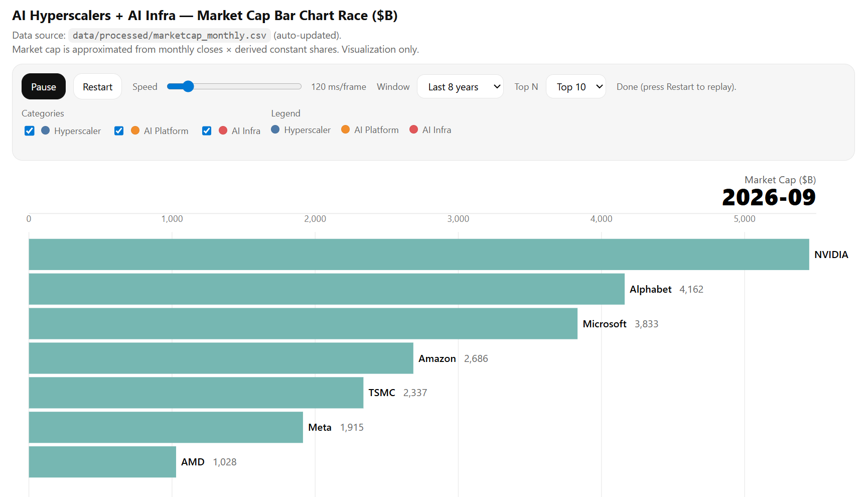868x497 pixels.
Task: Open the Top N dropdown showing Top 10
Action: tap(576, 86)
